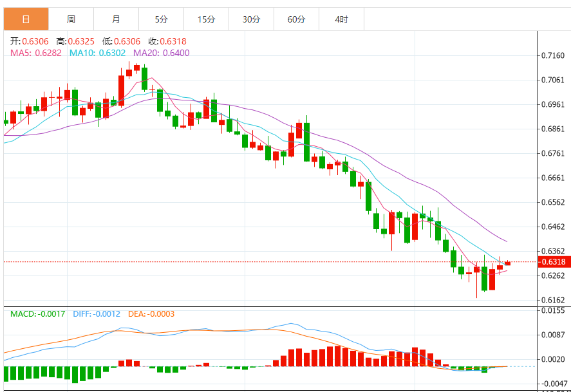The height and width of the screenshot is (392, 571).
Task: Switch to the 月 monthly tab
Action: pyautogui.click(x=116, y=19)
